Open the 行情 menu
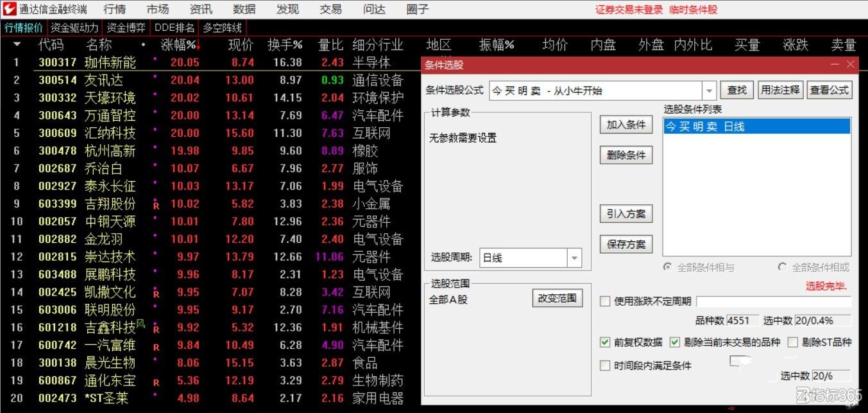 click(114, 10)
